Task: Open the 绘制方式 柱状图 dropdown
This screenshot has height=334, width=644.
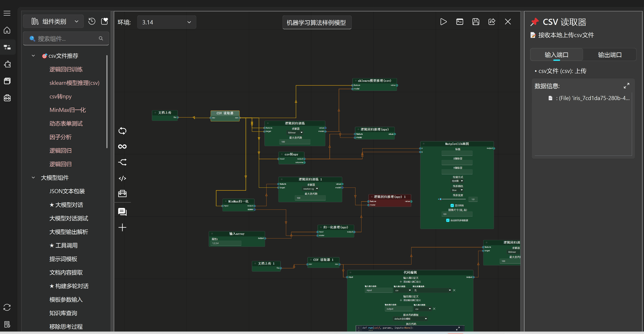Action: [457, 181]
